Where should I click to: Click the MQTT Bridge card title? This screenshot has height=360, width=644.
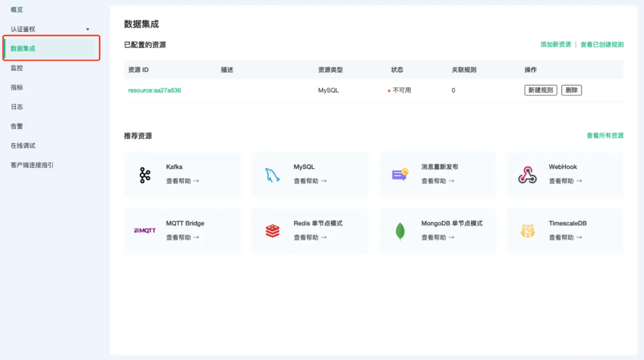coord(185,223)
